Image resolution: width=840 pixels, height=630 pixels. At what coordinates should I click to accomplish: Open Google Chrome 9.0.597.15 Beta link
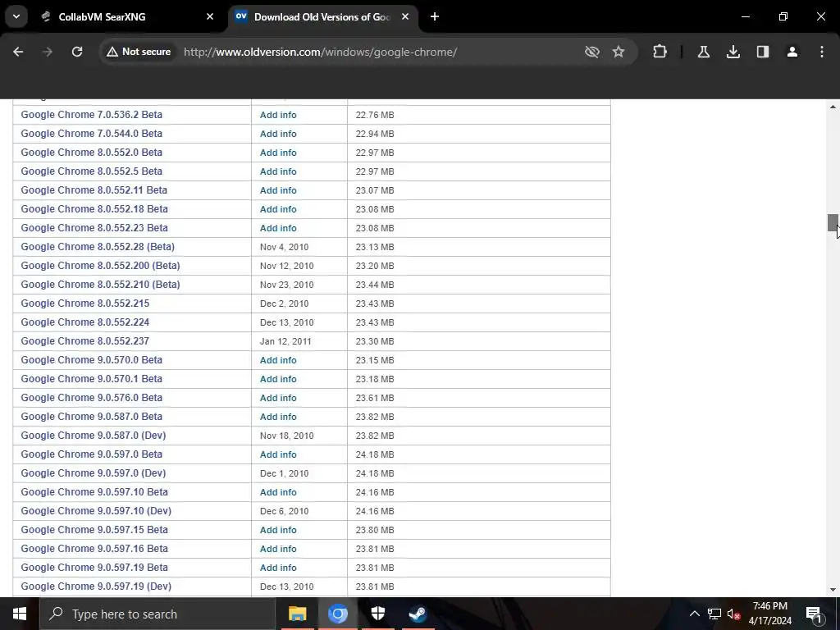point(94,529)
